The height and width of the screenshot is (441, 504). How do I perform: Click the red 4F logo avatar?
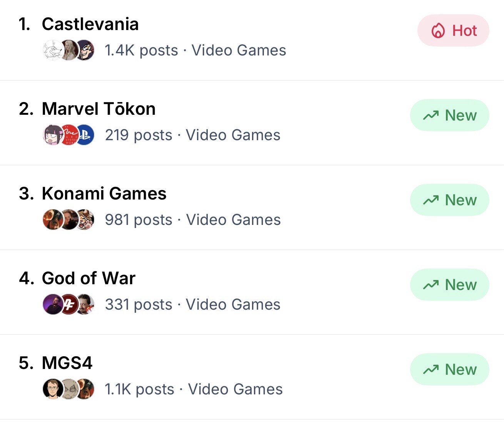(x=70, y=305)
